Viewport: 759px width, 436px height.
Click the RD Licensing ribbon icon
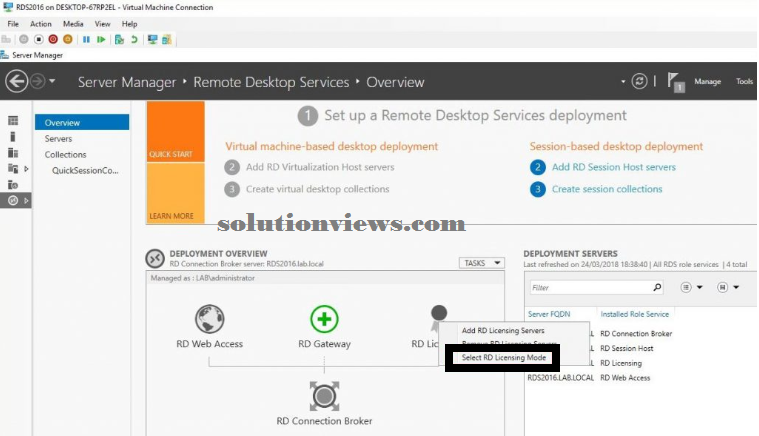pyautogui.click(x=439, y=317)
